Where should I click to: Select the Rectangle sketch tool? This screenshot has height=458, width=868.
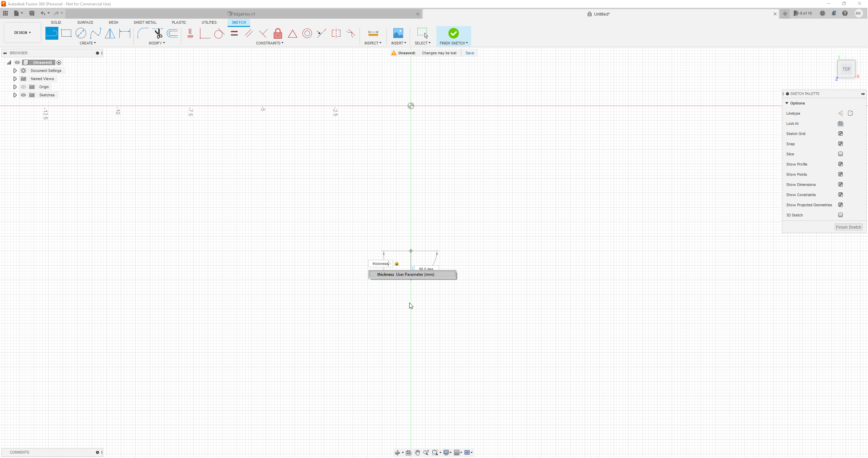(66, 33)
